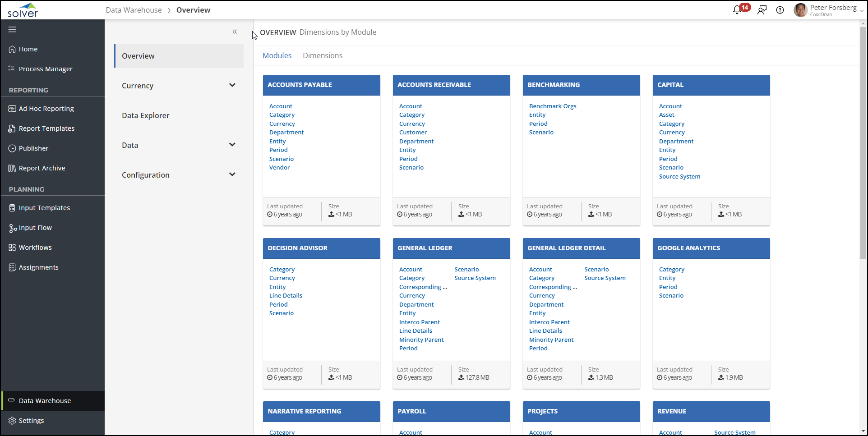Open the help question mark icon
The image size is (868, 436).
(780, 10)
